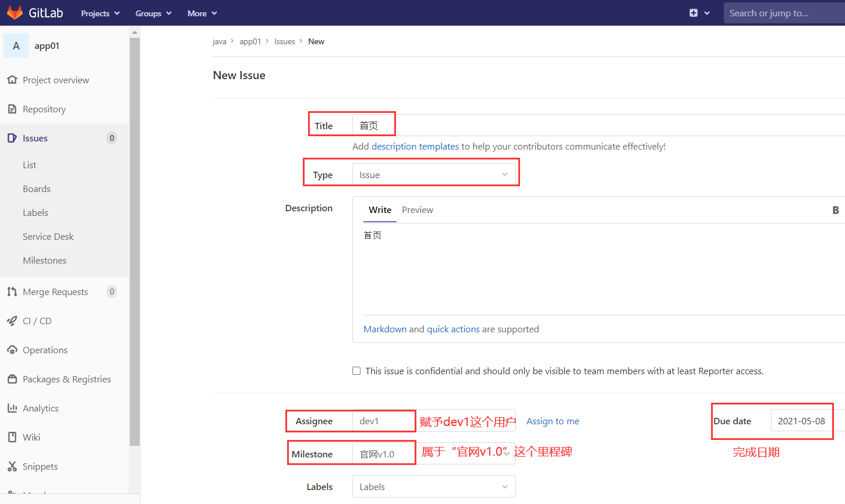Click the Repository file icon
The width and height of the screenshot is (845, 504).
click(x=12, y=109)
